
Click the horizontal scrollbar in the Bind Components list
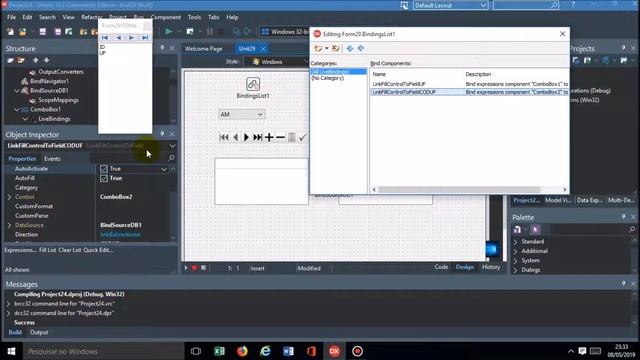point(459,189)
